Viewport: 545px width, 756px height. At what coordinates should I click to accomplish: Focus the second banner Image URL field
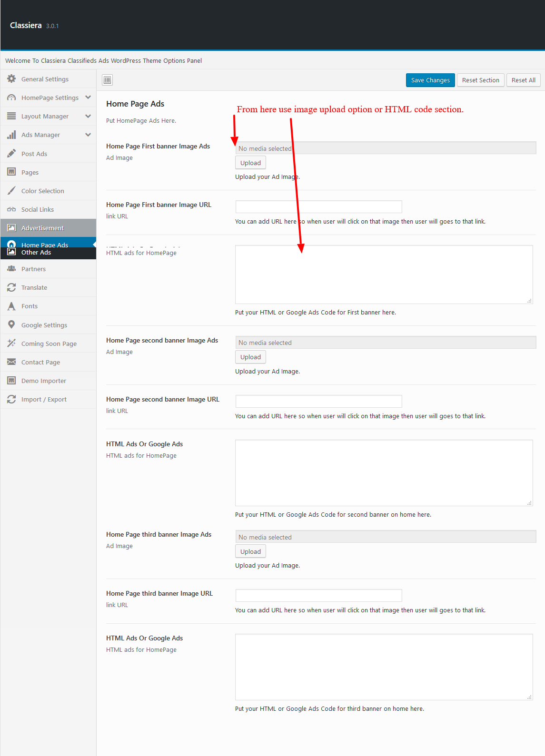(x=318, y=401)
